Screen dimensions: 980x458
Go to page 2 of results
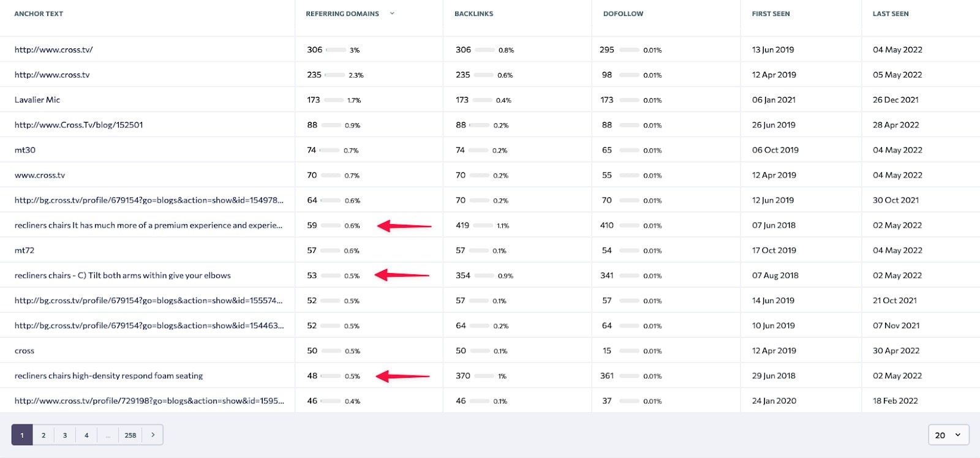[x=43, y=435]
